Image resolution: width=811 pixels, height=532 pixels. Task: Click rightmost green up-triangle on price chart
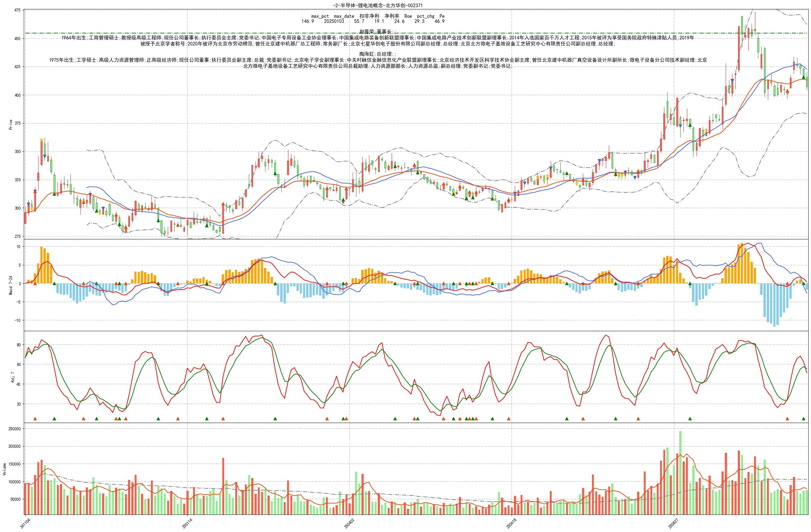point(803,77)
